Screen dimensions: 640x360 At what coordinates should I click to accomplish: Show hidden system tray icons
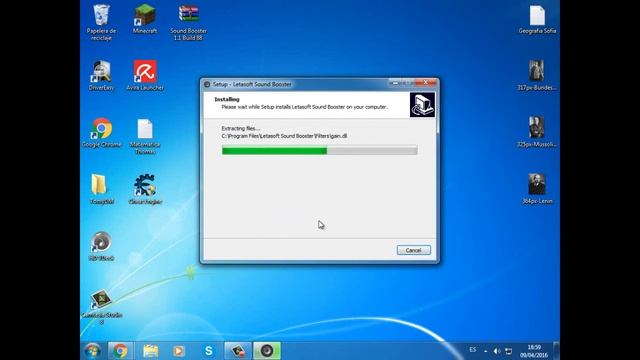pyautogui.click(x=485, y=351)
